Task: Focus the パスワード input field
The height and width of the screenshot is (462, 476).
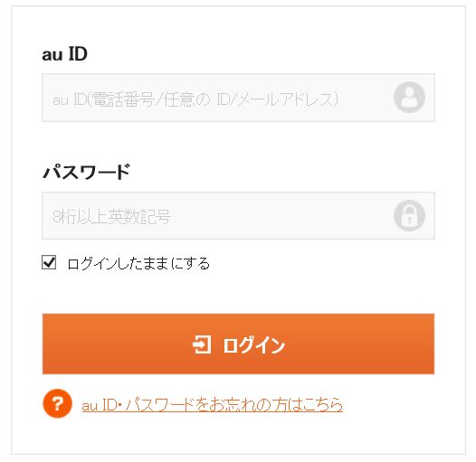Action: pos(238,215)
